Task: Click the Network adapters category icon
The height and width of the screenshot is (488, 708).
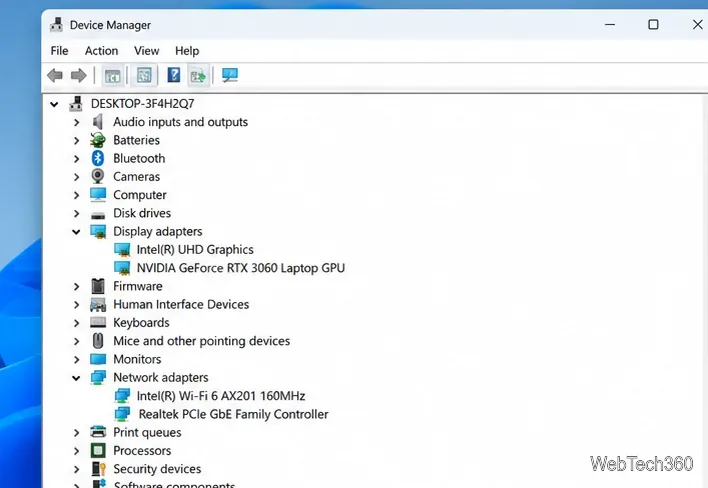Action: (98, 377)
